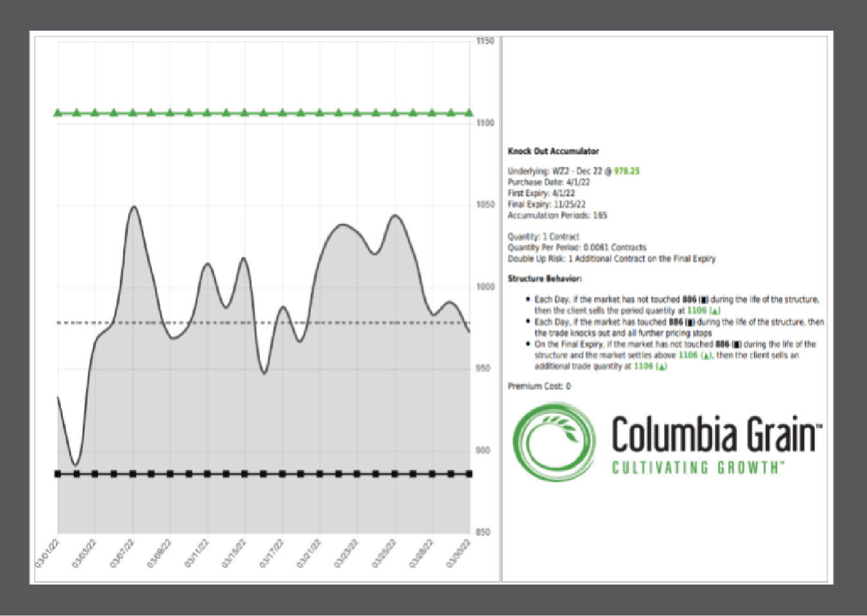Click the 03/01/22 x-axis date label
Viewport: 867px width, 616px height.
pos(47,554)
